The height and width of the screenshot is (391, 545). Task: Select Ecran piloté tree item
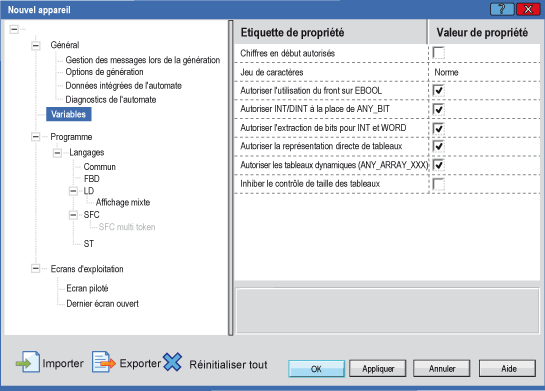[x=87, y=288]
